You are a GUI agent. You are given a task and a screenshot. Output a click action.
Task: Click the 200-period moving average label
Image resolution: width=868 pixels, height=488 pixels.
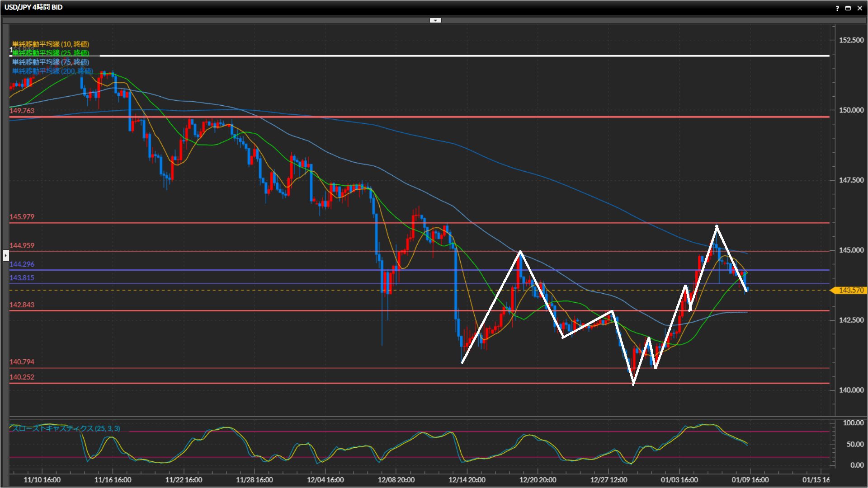(52, 71)
